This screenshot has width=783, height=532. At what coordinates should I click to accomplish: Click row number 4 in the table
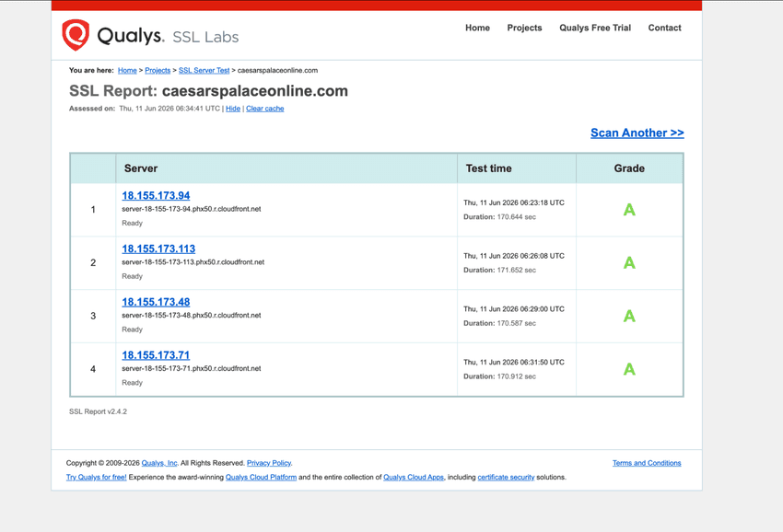click(93, 369)
